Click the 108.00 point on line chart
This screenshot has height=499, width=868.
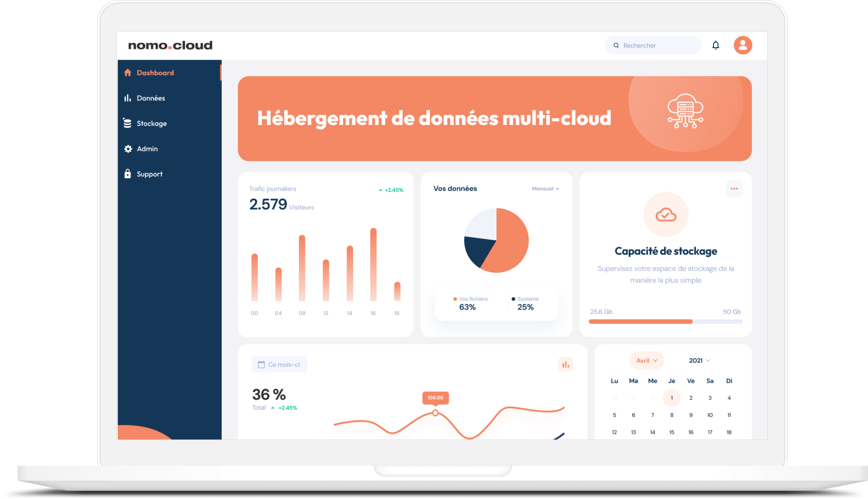(435, 413)
